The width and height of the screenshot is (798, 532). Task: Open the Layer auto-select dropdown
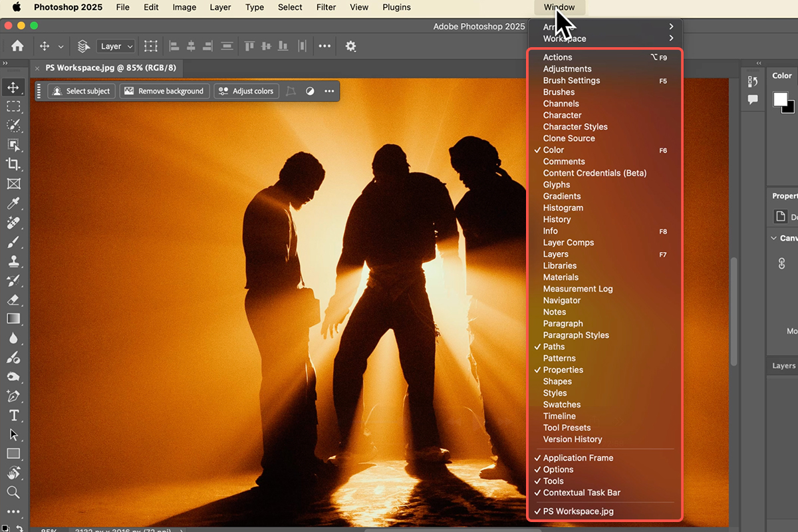point(116,46)
